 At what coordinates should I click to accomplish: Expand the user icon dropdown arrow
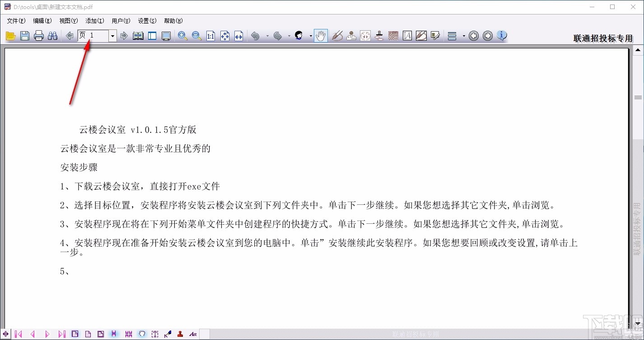pyautogui.click(x=311, y=36)
